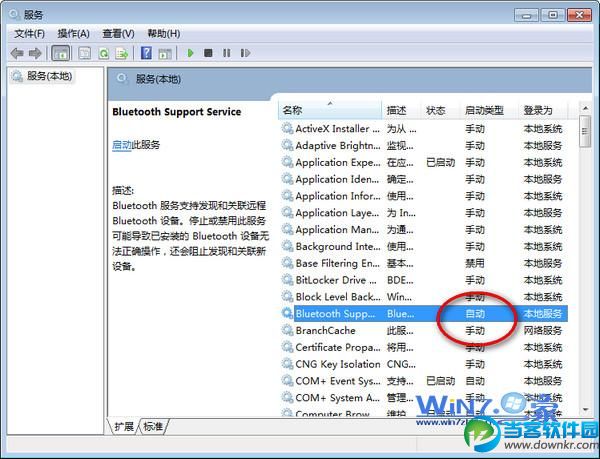Sort by the 启动类型 column header

click(x=489, y=111)
